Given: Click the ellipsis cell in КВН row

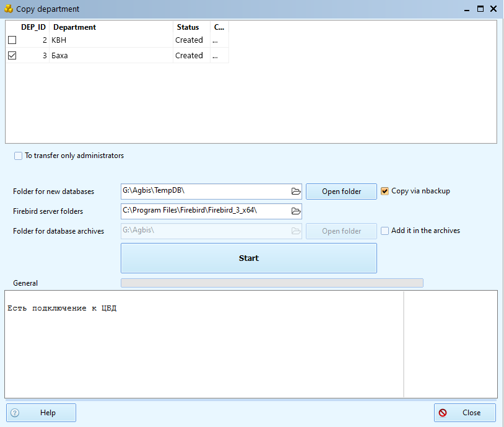Looking at the screenshot, I should [x=219, y=40].
